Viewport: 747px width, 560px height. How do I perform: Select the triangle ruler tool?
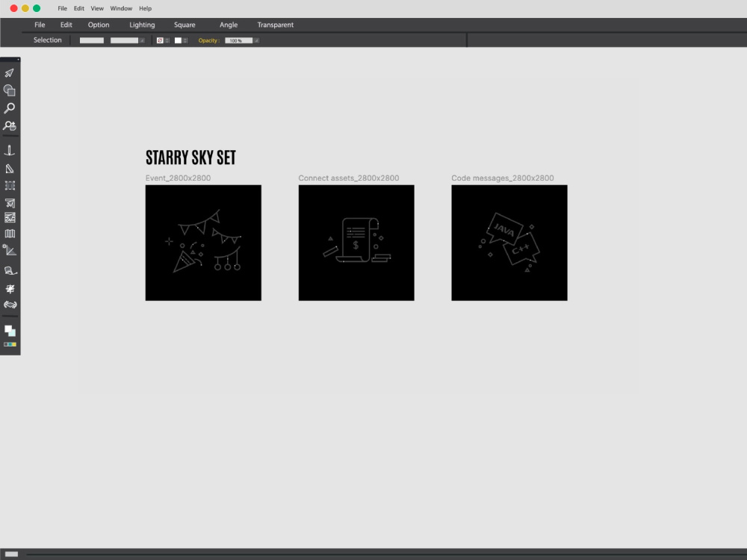tap(10, 169)
